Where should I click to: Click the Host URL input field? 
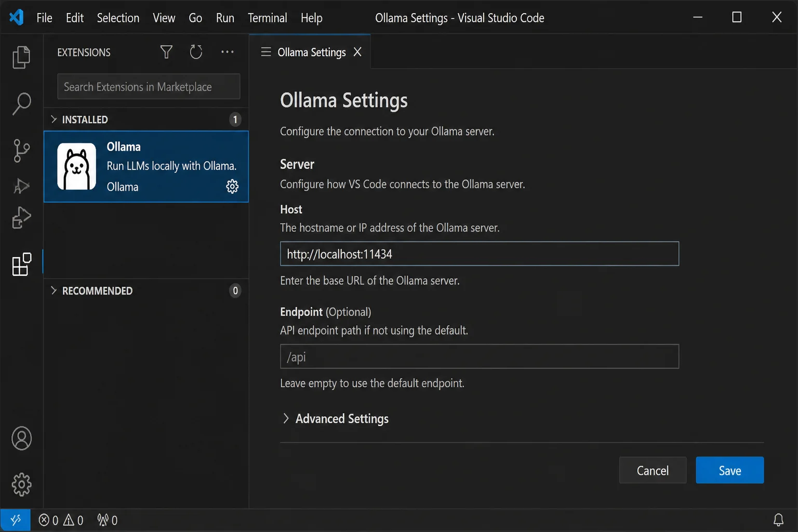click(x=479, y=254)
